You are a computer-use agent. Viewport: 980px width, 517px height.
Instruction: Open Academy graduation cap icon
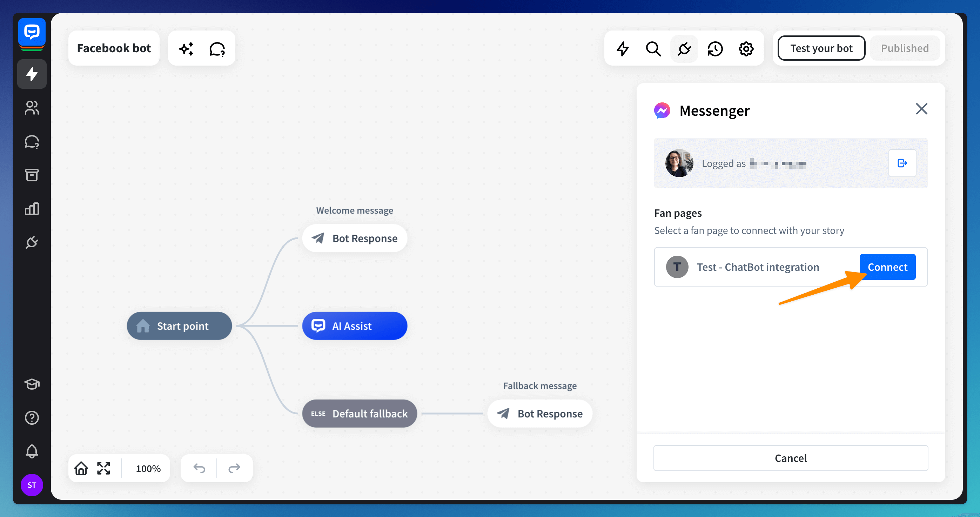tap(32, 384)
